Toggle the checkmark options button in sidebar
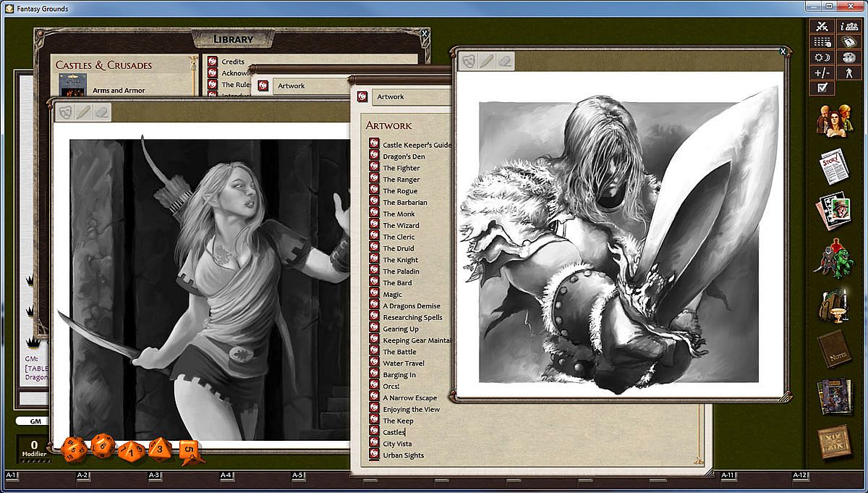The width and height of the screenshot is (868, 493). [822, 88]
